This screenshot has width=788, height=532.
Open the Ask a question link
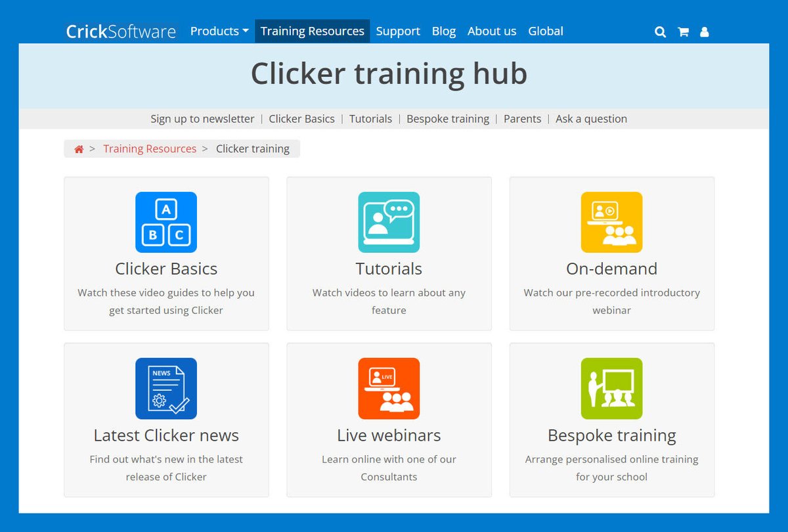point(591,119)
